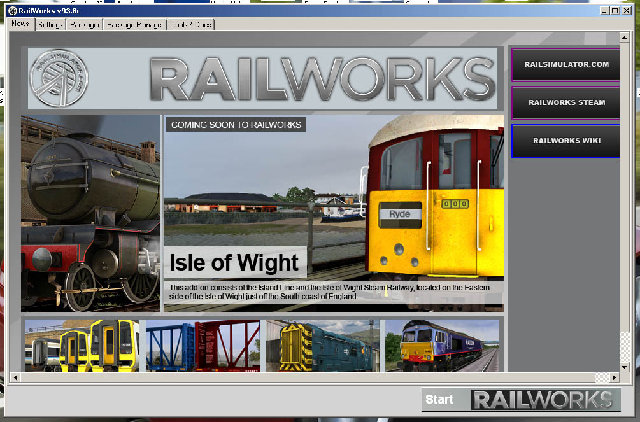The width and height of the screenshot is (640, 422).
Task: Select the red and blue container wagon thumbnail
Action: (x=203, y=346)
